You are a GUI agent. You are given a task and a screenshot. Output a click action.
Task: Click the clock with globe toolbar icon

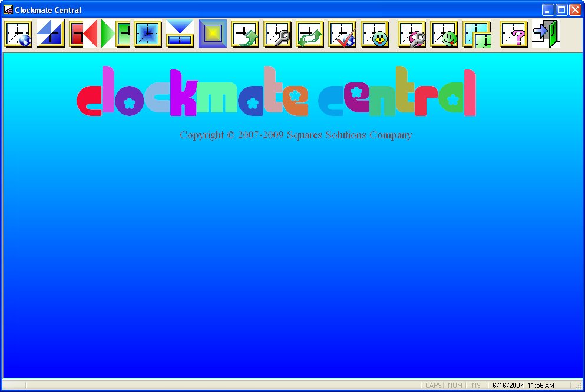(x=18, y=34)
